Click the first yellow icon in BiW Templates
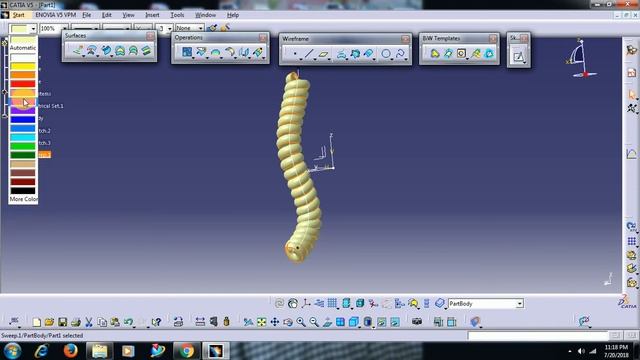Screen dimensions: 640x360 click(x=435, y=53)
